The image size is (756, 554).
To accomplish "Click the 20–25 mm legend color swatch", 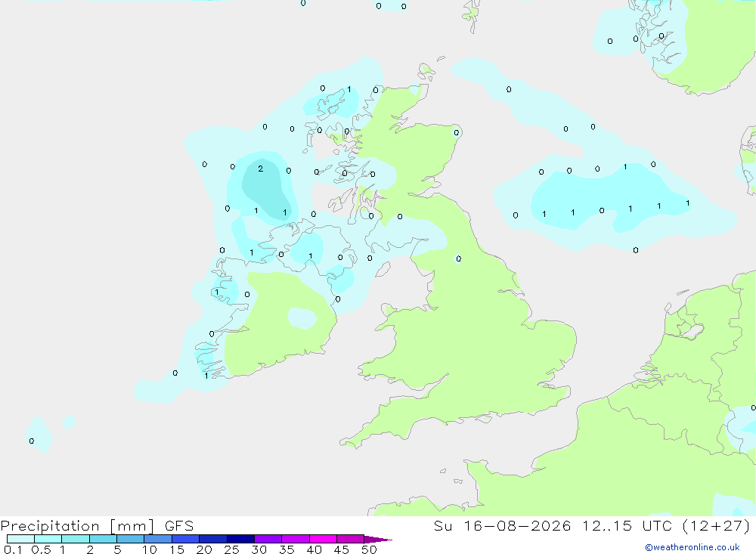I will 213,539.
